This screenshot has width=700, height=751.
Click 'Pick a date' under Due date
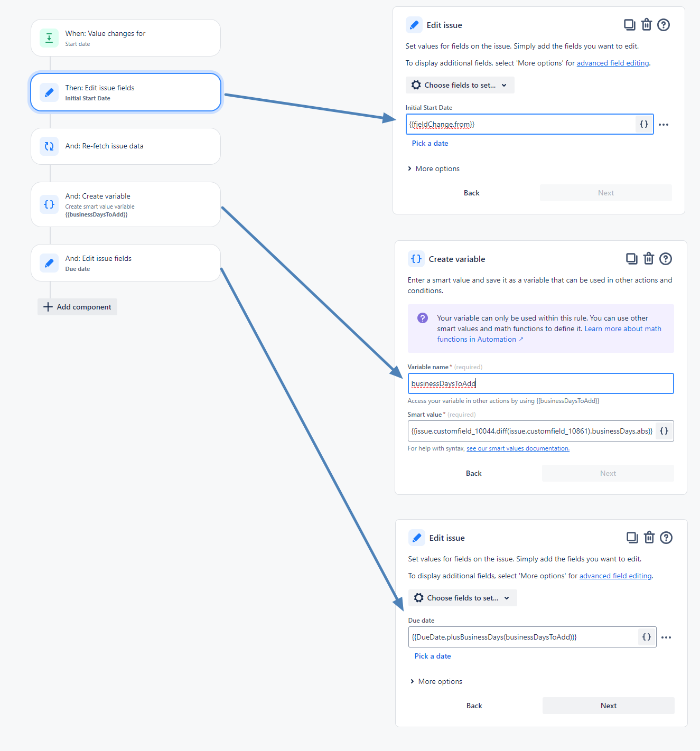point(433,656)
